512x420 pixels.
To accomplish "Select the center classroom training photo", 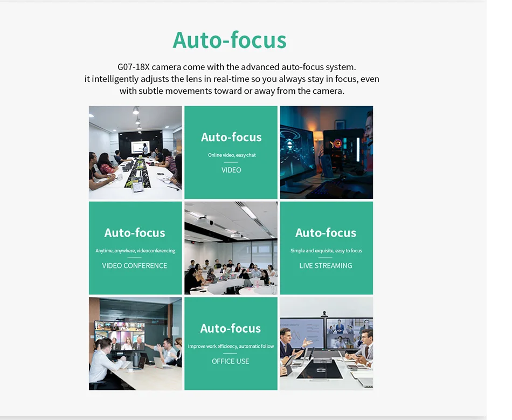I will pyautogui.click(x=231, y=248).
